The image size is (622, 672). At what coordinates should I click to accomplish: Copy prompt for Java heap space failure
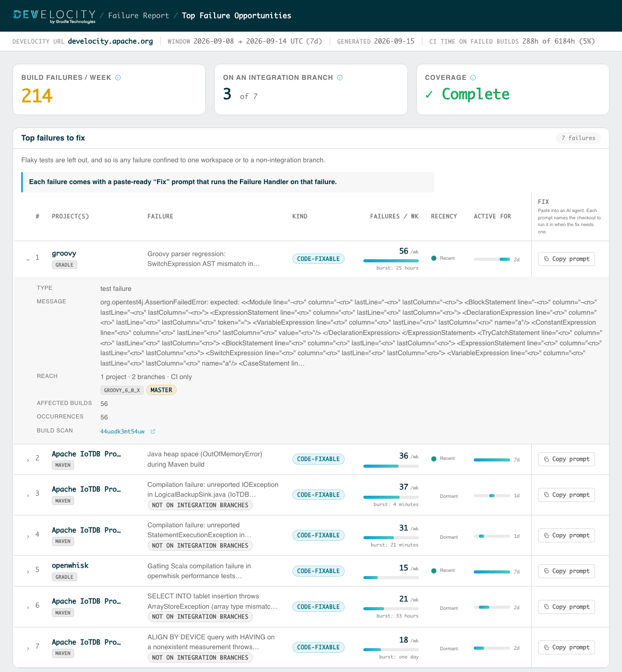tap(567, 459)
